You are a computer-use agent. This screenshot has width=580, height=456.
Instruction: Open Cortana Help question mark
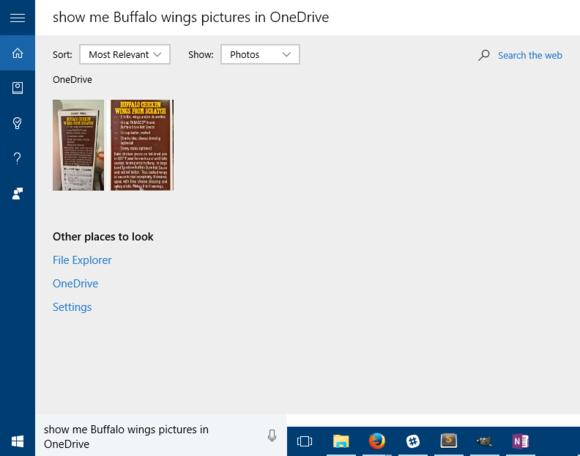pos(17,158)
